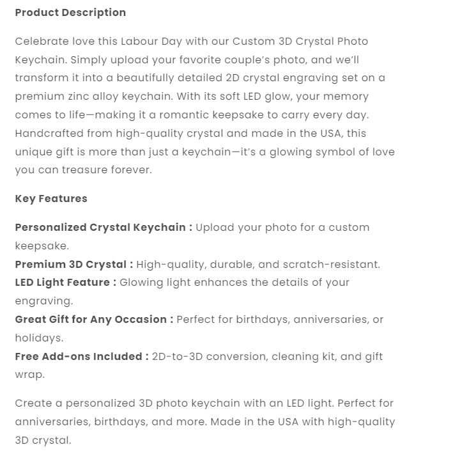Click the Key Features heading
This screenshot has width=476, height=461.
point(51,199)
